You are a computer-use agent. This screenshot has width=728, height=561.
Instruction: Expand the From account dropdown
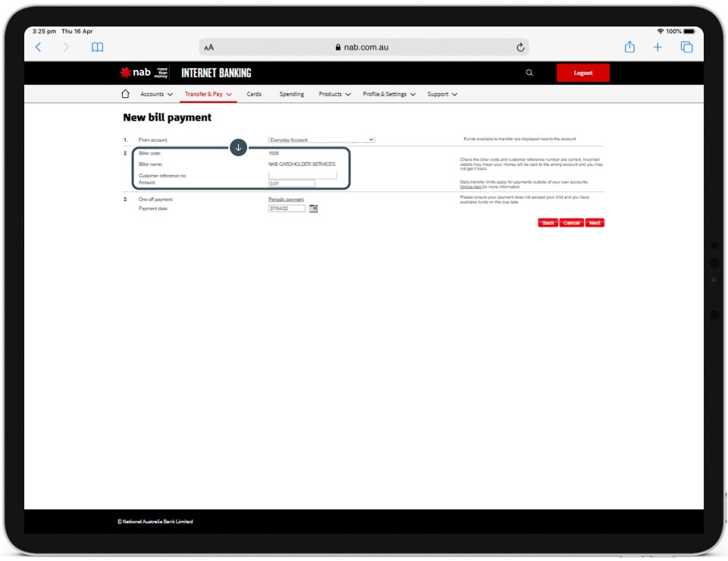point(322,140)
